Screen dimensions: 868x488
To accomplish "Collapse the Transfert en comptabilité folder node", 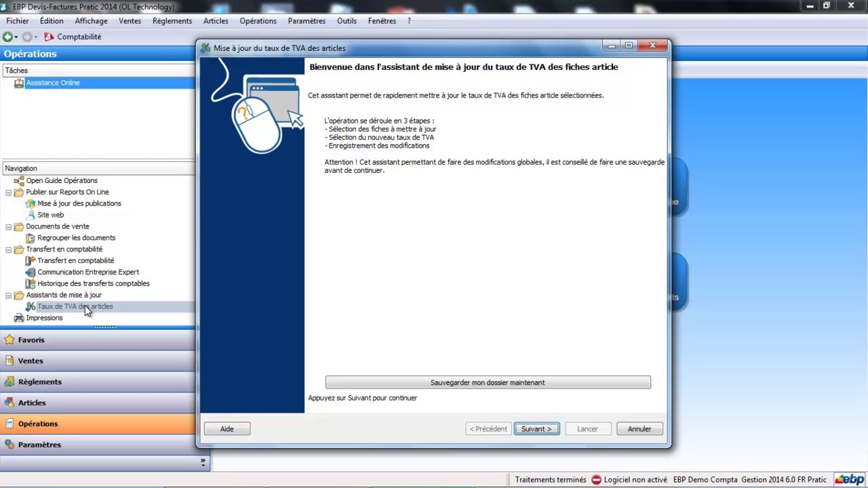I will (9, 249).
